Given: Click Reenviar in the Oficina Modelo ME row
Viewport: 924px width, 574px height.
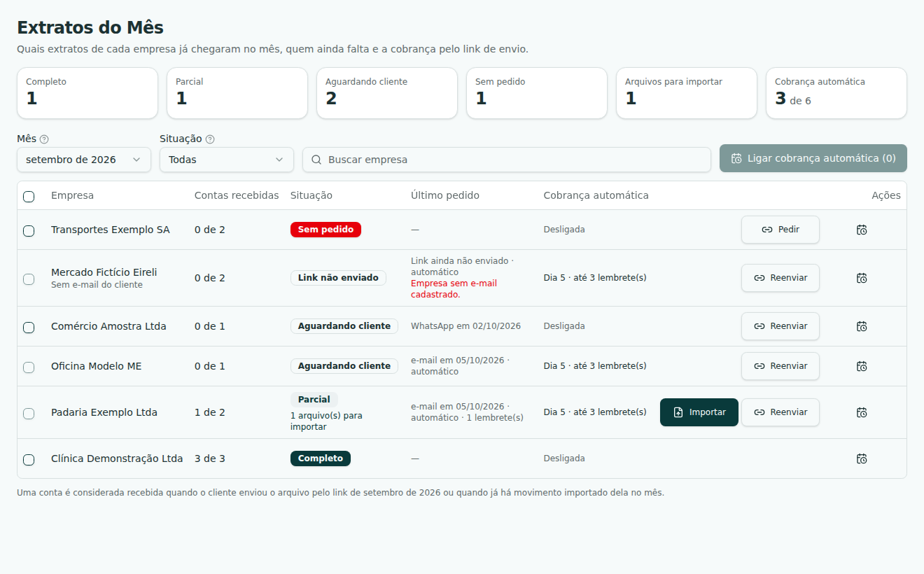Looking at the screenshot, I should tap(780, 366).
